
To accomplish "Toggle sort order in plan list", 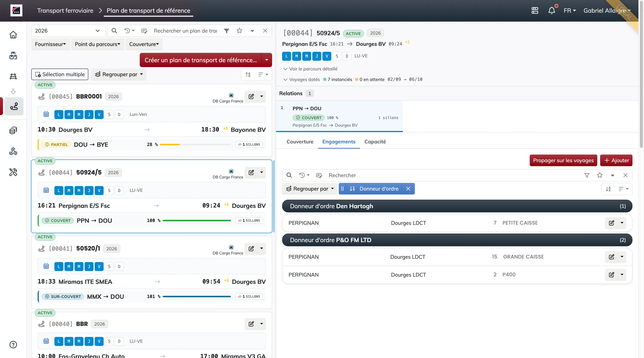I will [248, 75].
